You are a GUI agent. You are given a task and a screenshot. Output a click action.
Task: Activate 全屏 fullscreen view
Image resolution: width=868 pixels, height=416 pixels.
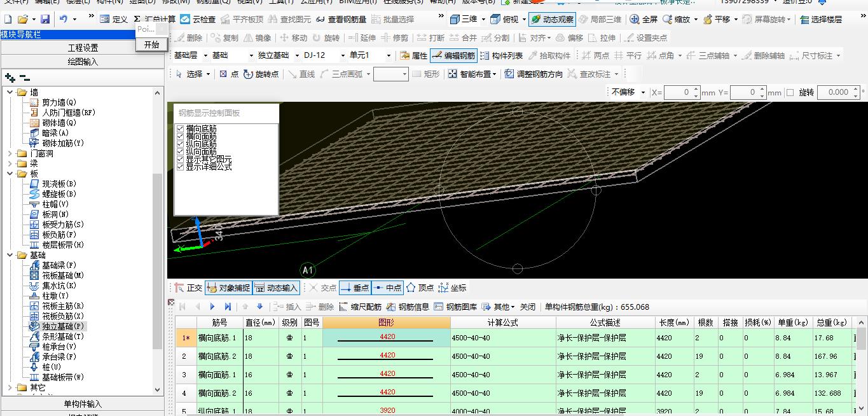pos(644,20)
